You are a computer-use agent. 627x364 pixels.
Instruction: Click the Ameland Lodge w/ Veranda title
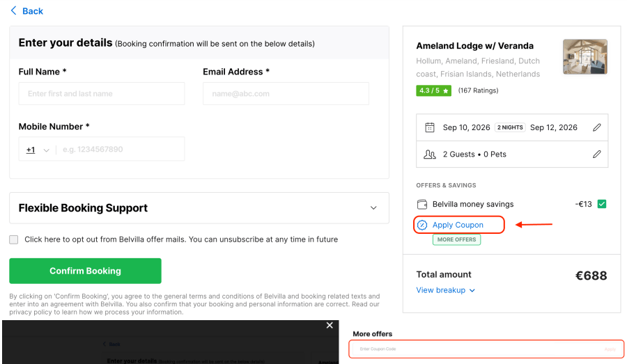pyautogui.click(x=474, y=46)
